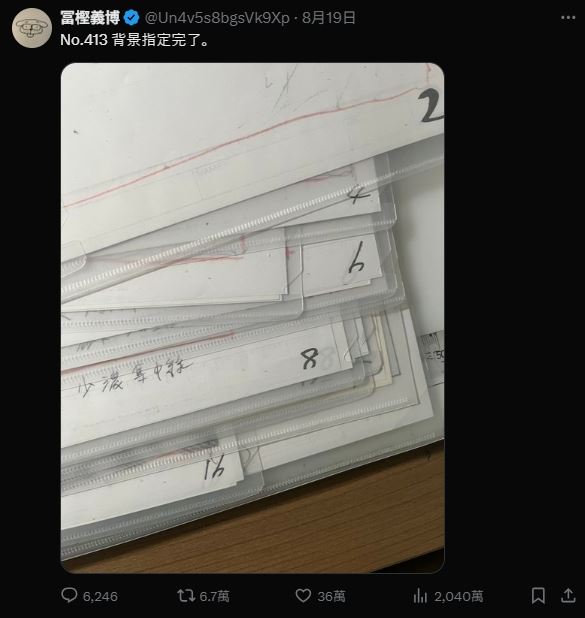
Task: Click the @Un4v5s8bgsVk9Xp handle
Action: (217, 18)
